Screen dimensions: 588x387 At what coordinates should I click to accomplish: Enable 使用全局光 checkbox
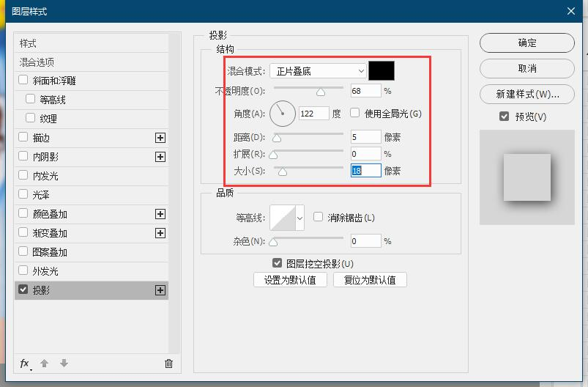354,113
